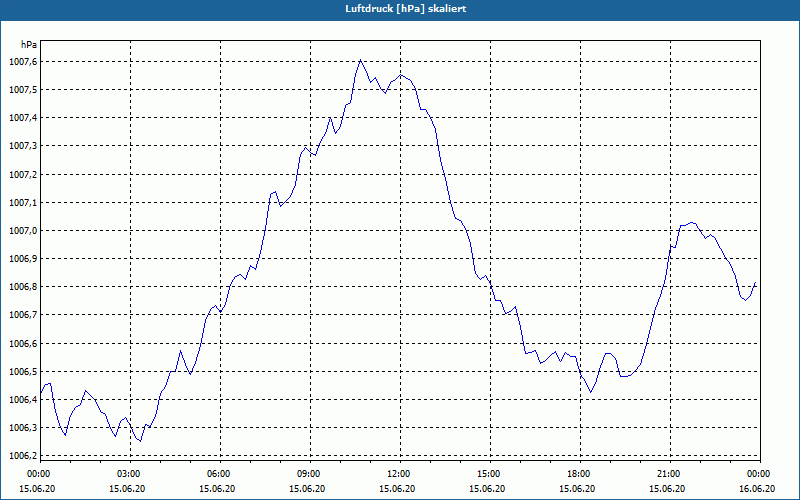
Task: Click the 1006,3 y-axis label
Action: [x=22, y=428]
